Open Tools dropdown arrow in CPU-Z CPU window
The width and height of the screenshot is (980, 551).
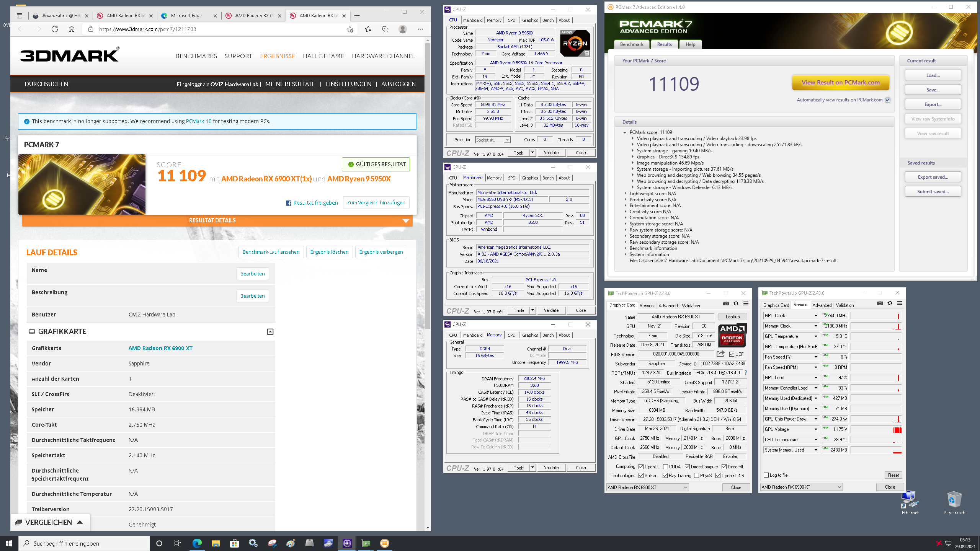click(x=532, y=153)
